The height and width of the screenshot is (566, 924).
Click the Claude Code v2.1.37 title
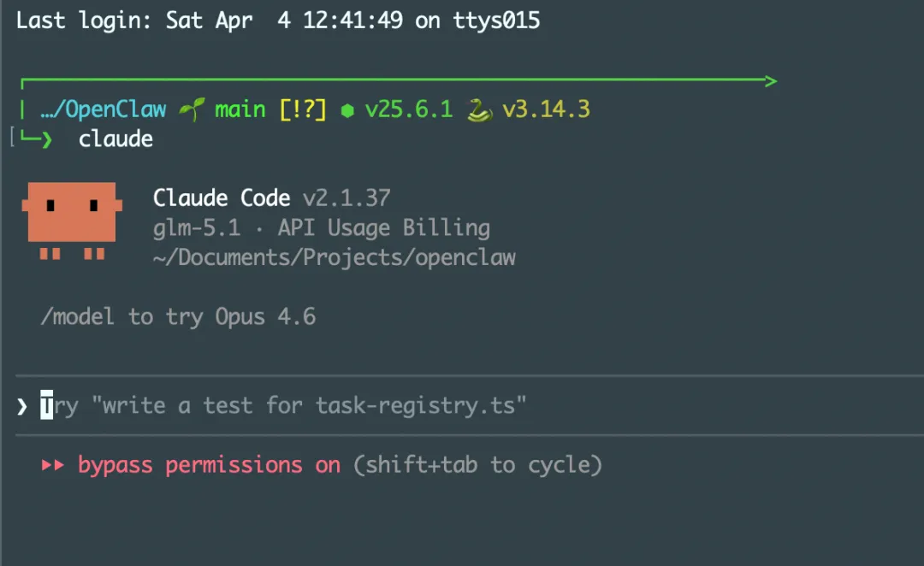click(x=271, y=198)
